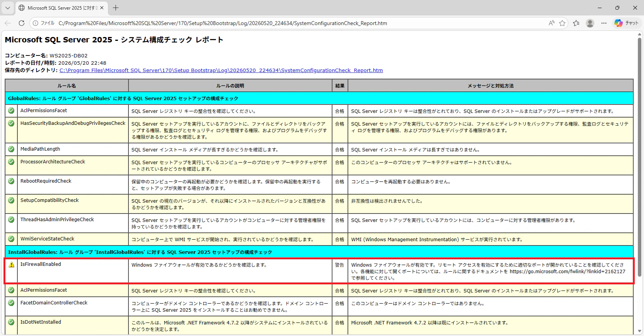Image resolution: width=644 pixels, height=336 pixels.
Task: Click the rule name SetupCompatibilityCheck
Action: pyautogui.click(x=49, y=200)
